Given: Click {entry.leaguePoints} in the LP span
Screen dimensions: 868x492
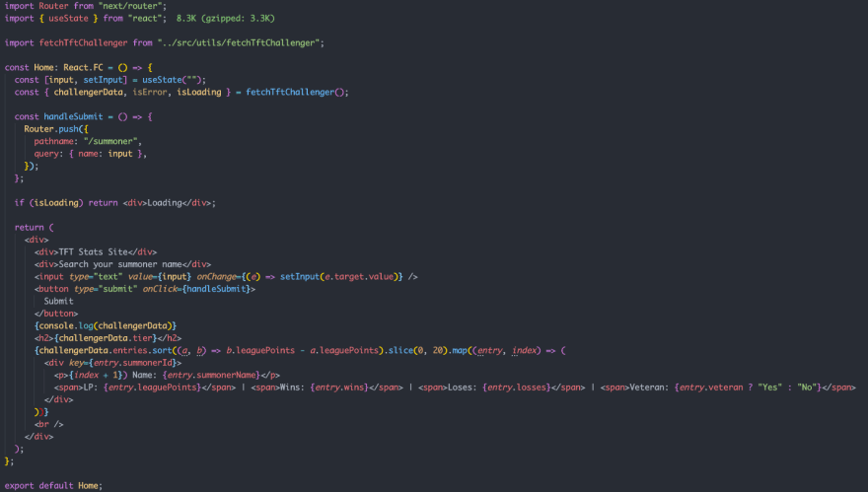Looking at the screenshot, I should tap(152, 387).
